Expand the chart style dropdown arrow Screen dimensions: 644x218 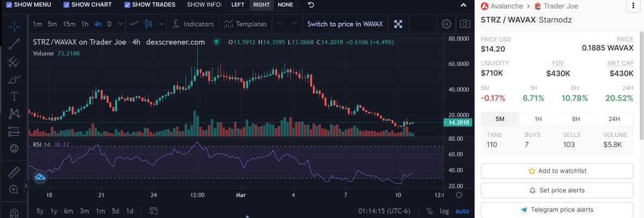(160, 24)
